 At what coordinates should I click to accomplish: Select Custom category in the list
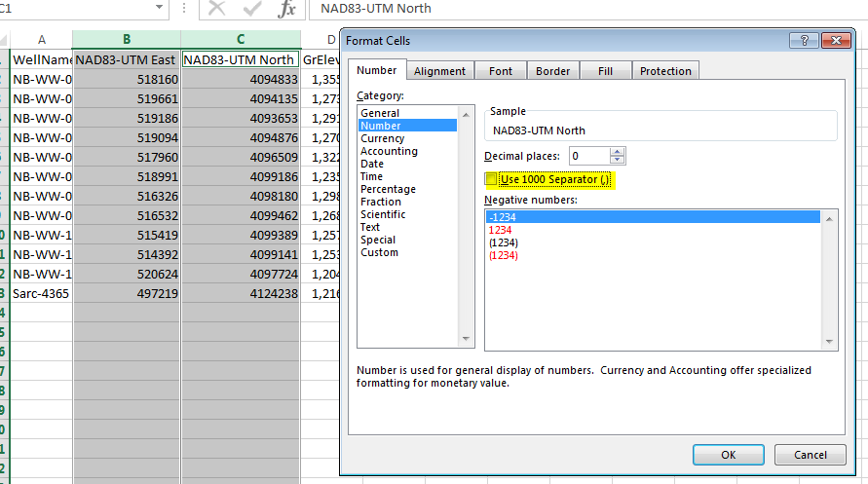379,252
